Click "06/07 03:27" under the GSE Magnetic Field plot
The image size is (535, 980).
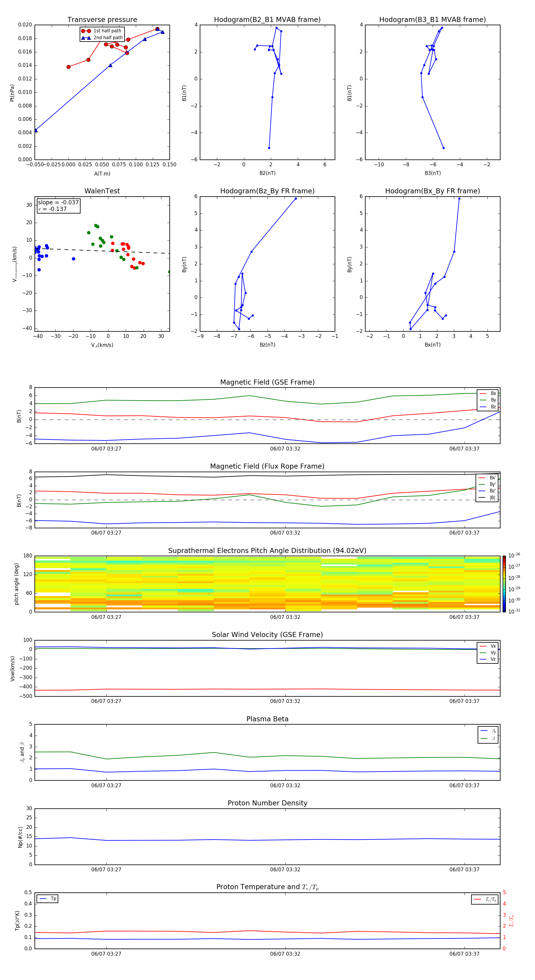tap(106, 449)
